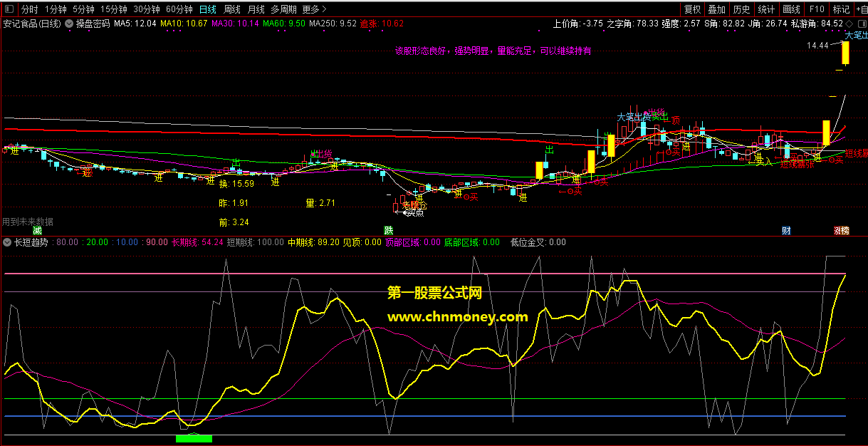Click the 跌 marker icon

[388, 230]
